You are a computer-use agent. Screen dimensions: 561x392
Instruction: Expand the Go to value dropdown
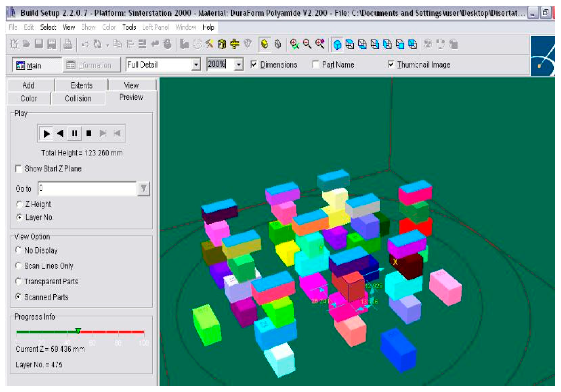(144, 189)
